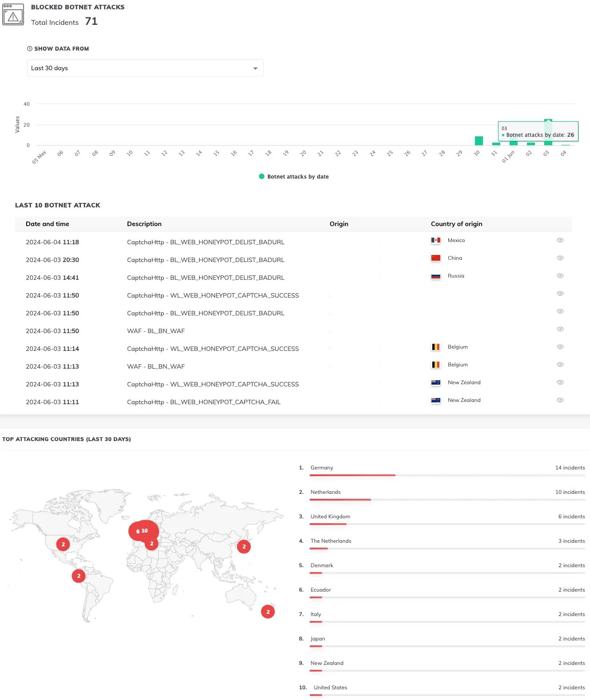The image size is (590, 700).
Task: View details of the Mexico attack row
Action: click(560, 240)
